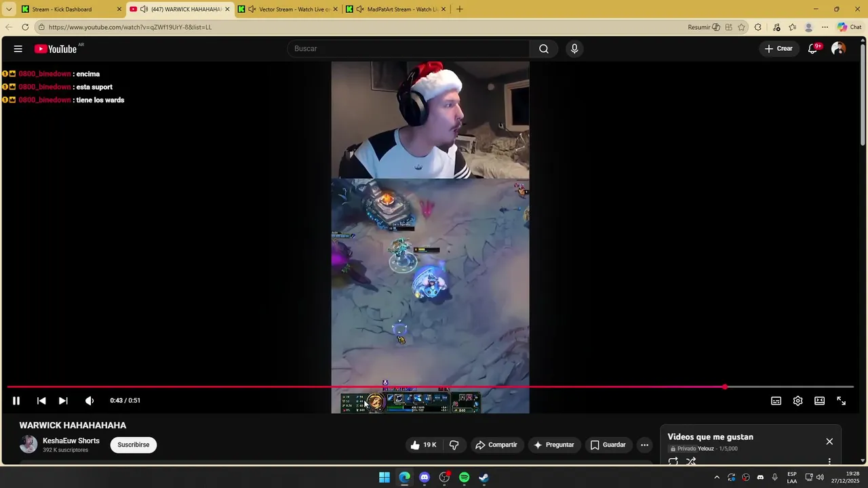
Task: Open the favorites list icon
Action: [792, 27]
